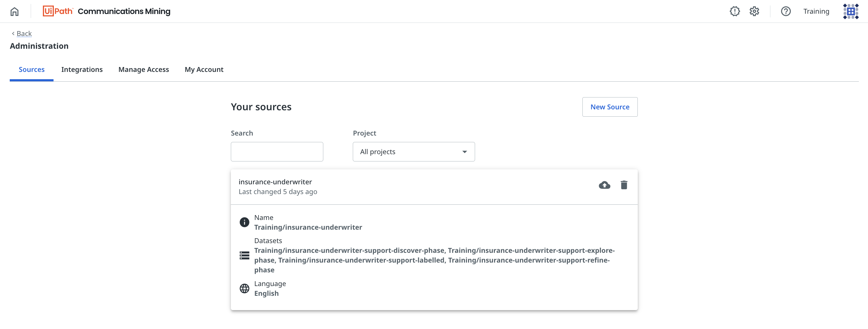Switch to the Integrations tab
The image size is (868, 329).
(82, 69)
